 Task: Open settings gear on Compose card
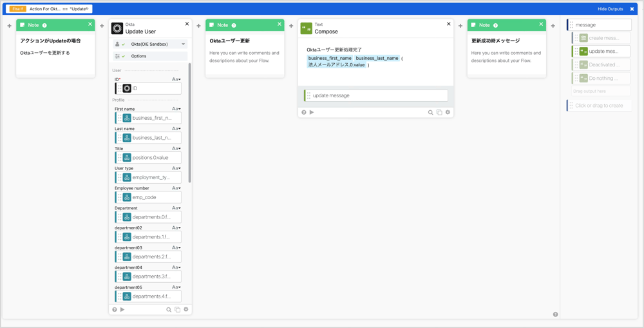click(448, 112)
